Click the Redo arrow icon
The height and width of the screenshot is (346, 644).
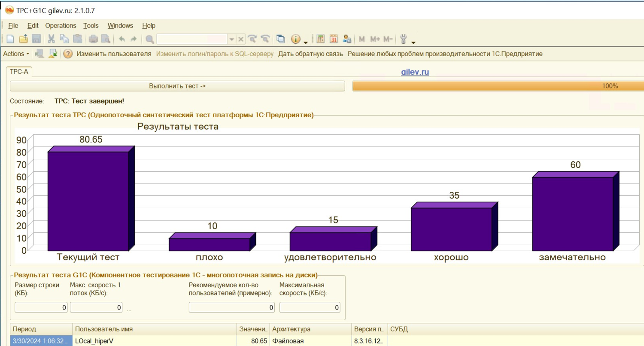coord(134,39)
